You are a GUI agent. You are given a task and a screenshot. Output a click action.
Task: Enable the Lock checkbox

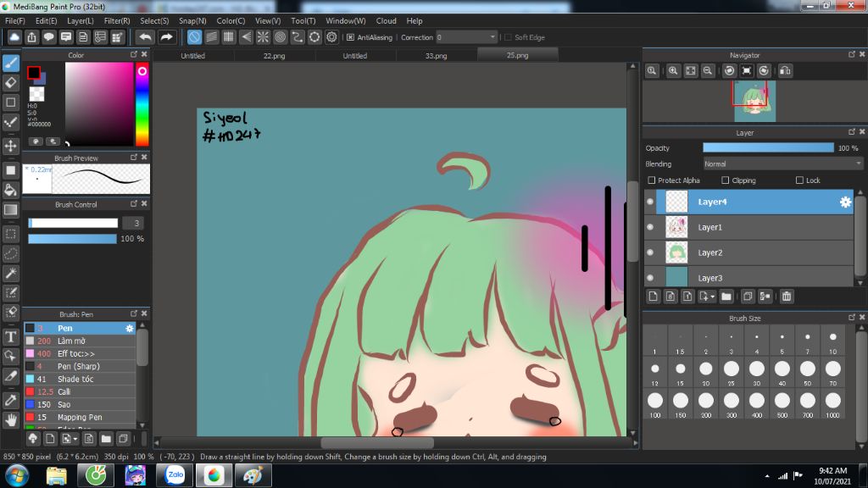pos(799,180)
